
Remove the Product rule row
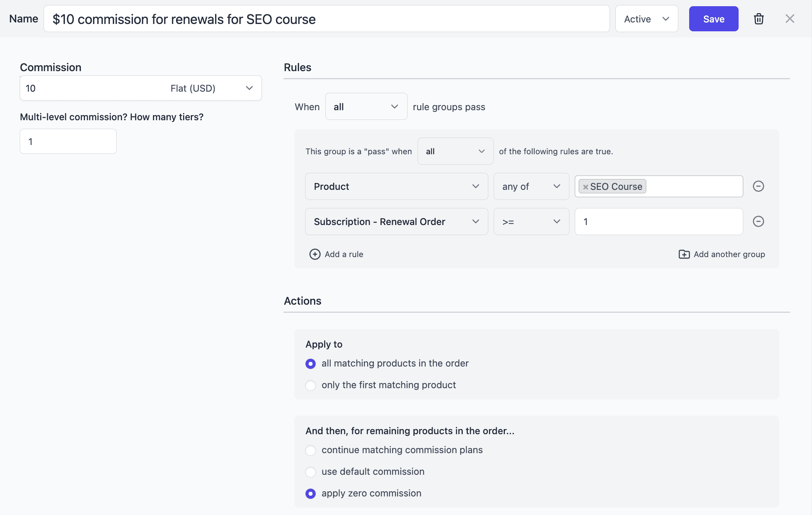(x=758, y=186)
